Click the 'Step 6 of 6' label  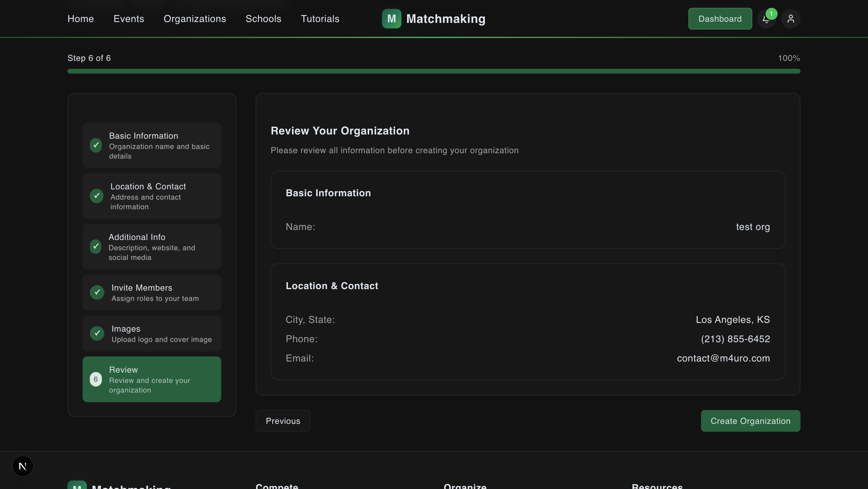[x=89, y=58]
